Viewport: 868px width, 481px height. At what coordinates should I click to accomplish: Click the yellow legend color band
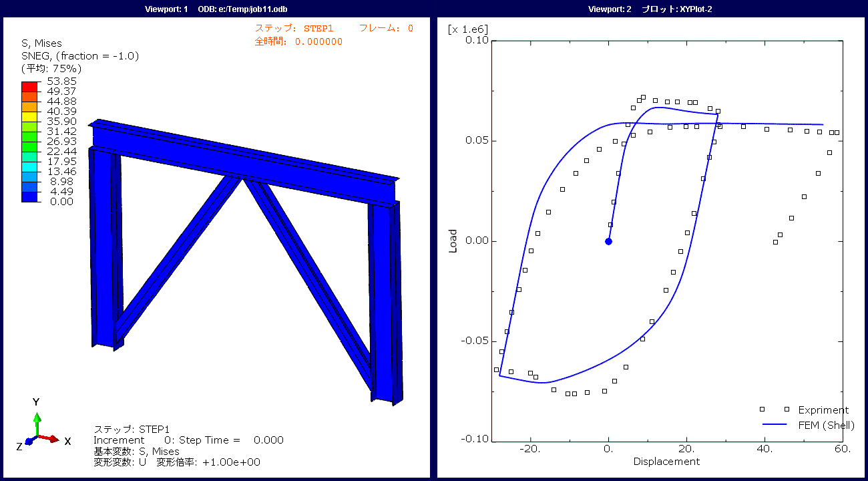(29, 116)
